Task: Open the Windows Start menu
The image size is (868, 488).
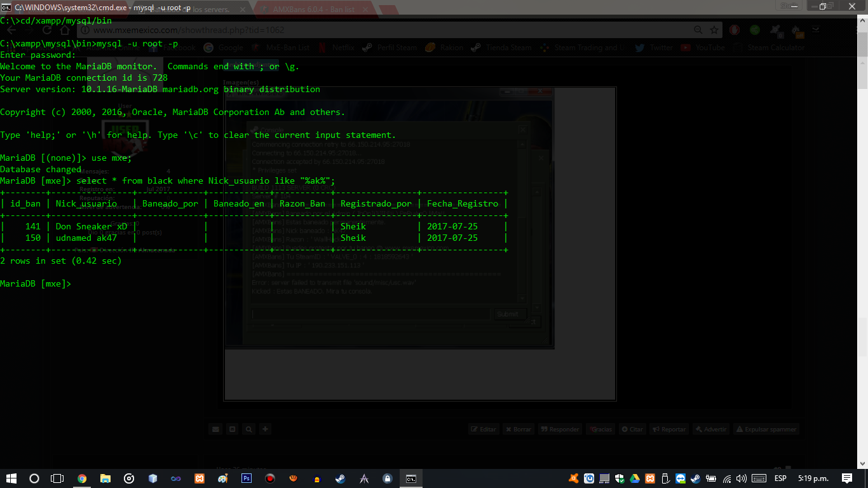Action: tap(11, 478)
